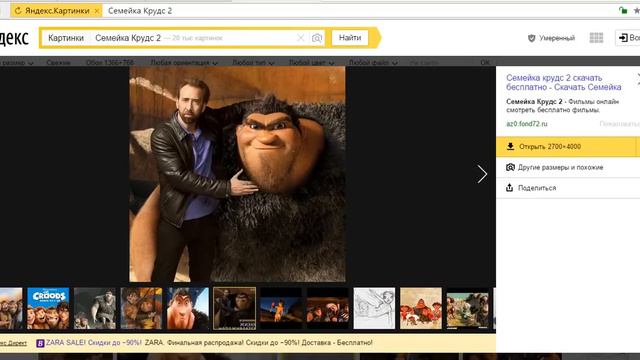640x360 pixels.
Task: Select the red-haired character on blue sky thumbnail
Action: (188, 308)
